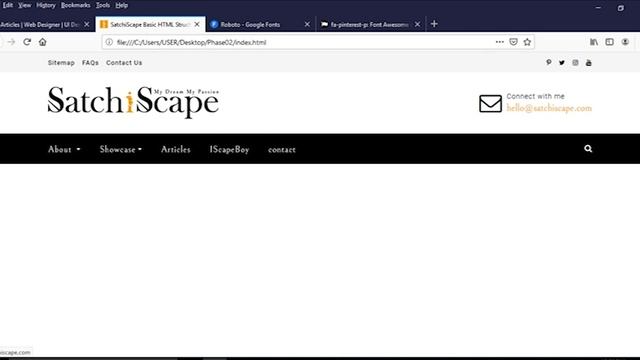Screen dimensions: 640x360
Task: Open the Twitter social icon
Action: (x=562, y=63)
